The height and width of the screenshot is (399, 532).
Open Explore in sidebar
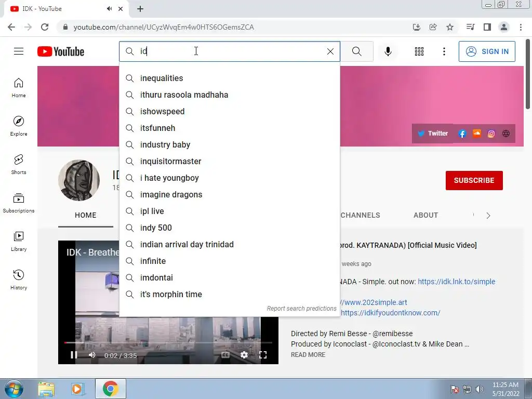(x=19, y=126)
